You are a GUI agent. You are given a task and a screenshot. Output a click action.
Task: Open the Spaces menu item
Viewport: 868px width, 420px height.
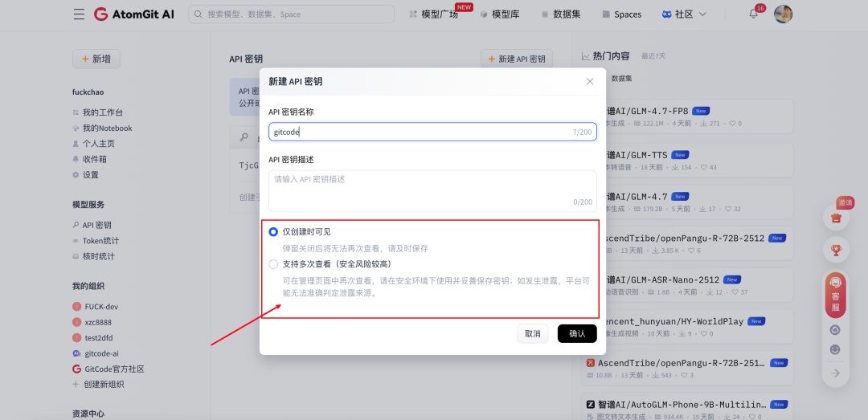pyautogui.click(x=621, y=14)
